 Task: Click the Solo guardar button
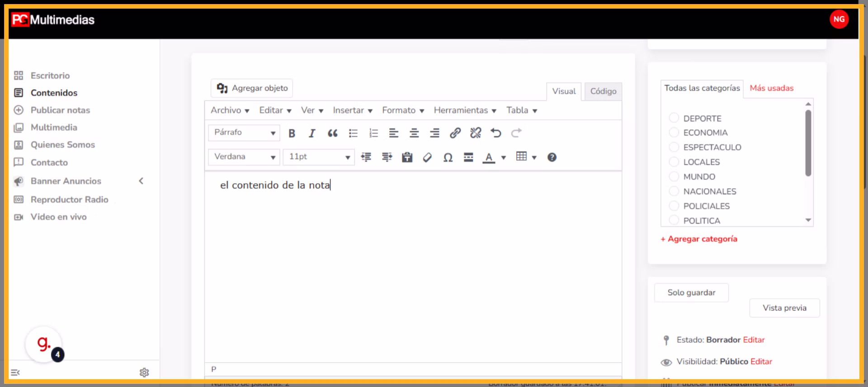[x=691, y=293]
